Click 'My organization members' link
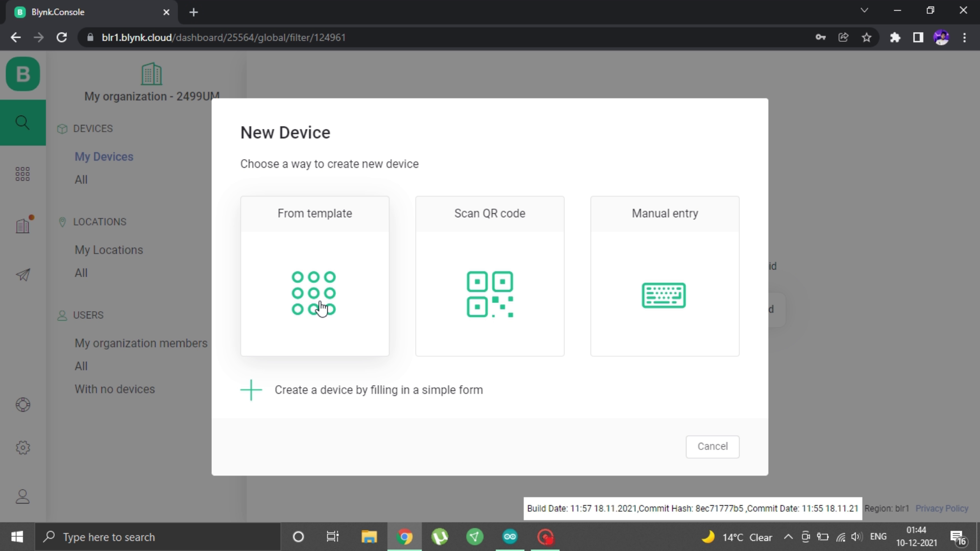Image resolution: width=980 pixels, height=551 pixels. pos(141,342)
